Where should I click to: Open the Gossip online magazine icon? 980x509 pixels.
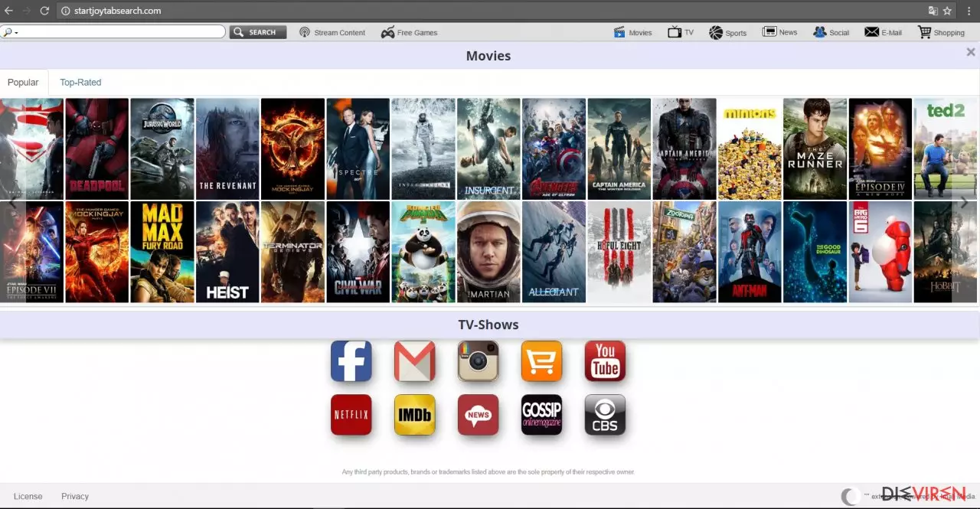coord(541,415)
